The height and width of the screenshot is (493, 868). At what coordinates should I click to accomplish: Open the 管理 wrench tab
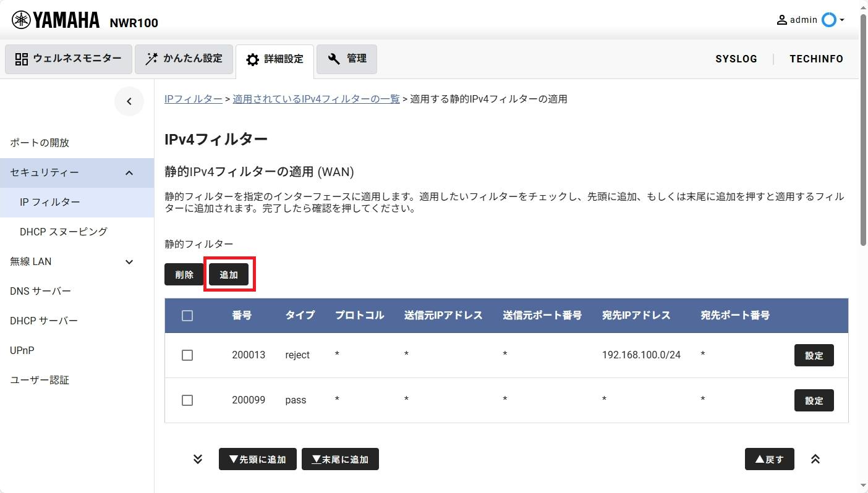pyautogui.click(x=347, y=59)
